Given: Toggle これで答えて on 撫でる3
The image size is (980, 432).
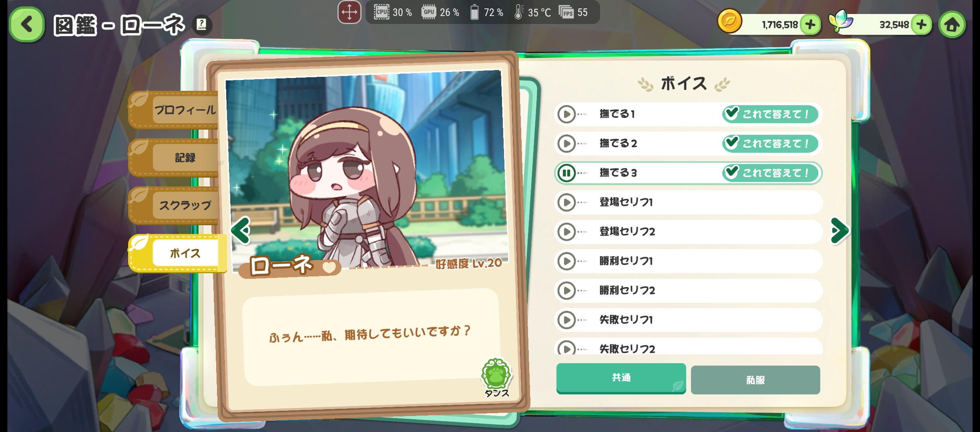Looking at the screenshot, I should (770, 173).
